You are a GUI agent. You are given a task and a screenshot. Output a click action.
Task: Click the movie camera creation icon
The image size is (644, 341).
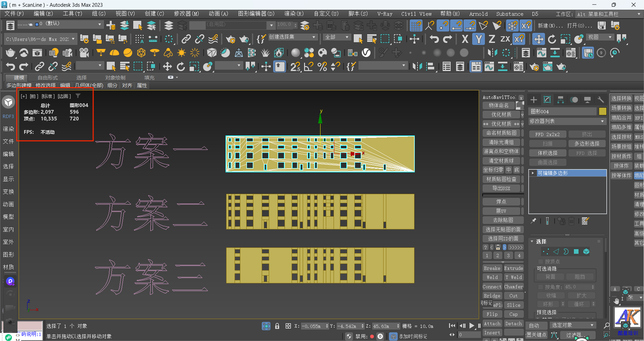coord(84,53)
